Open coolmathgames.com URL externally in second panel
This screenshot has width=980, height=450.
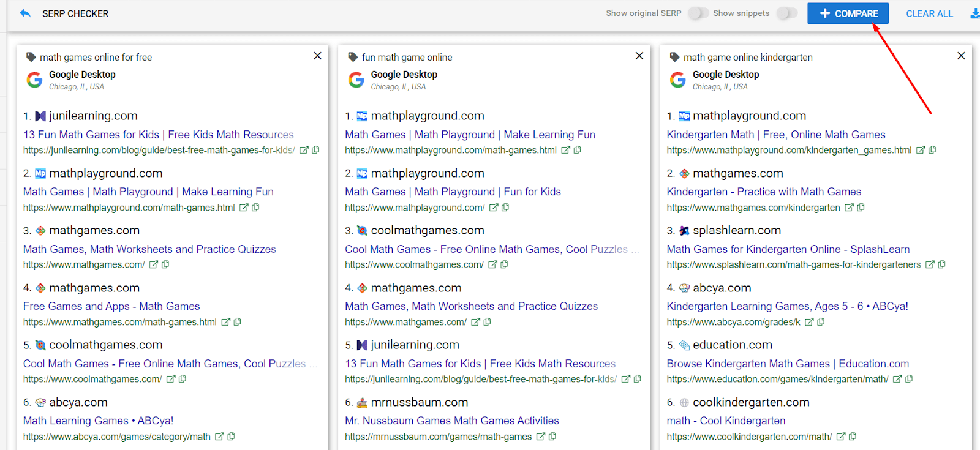[x=492, y=264]
